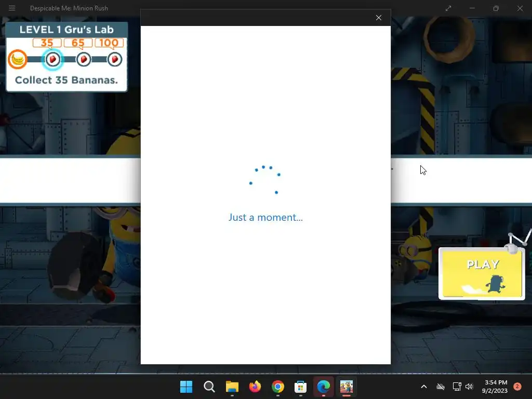The height and width of the screenshot is (399, 532).
Task: Click the OneDrive cloud tray icon
Action: [441, 387]
